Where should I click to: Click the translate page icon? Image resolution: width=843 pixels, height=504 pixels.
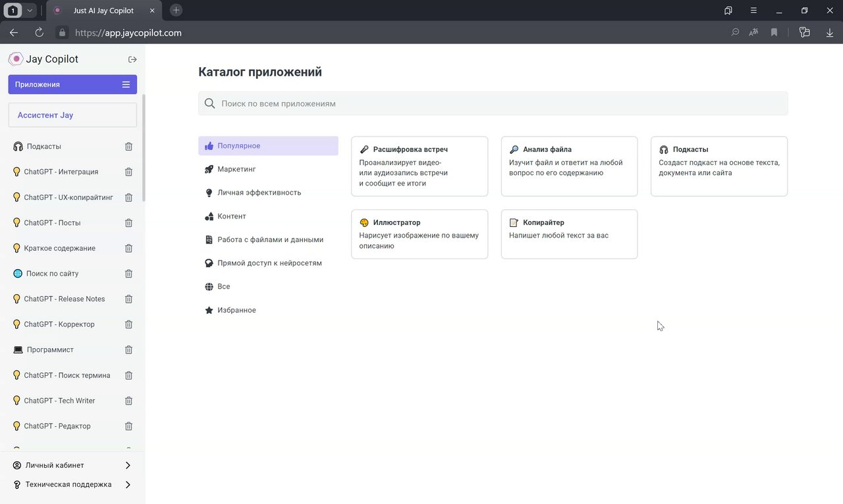tap(754, 32)
